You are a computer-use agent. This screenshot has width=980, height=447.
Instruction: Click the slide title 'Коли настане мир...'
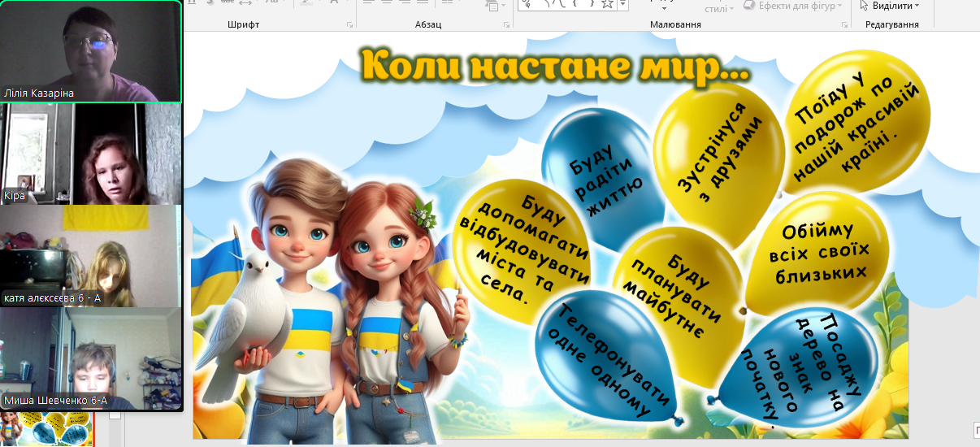pyautogui.click(x=555, y=65)
